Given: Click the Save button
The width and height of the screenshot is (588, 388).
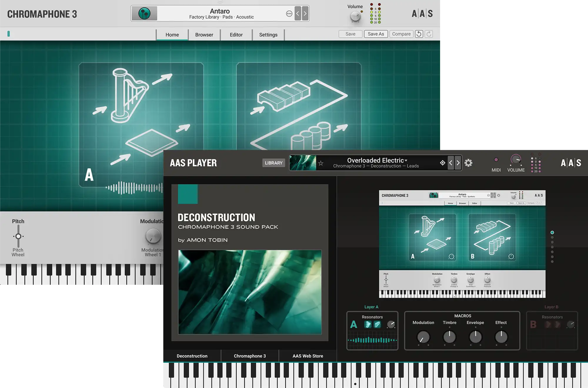Looking at the screenshot, I should pyautogui.click(x=350, y=34).
